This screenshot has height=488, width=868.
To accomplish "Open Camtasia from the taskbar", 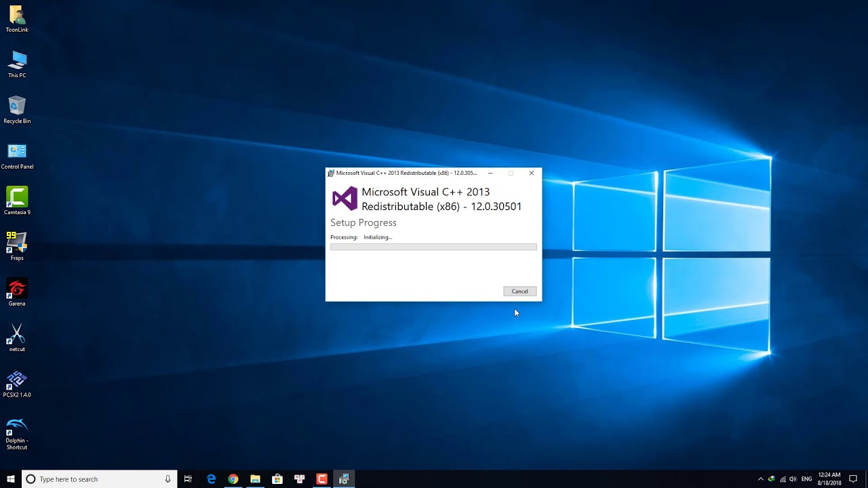I will (322, 479).
